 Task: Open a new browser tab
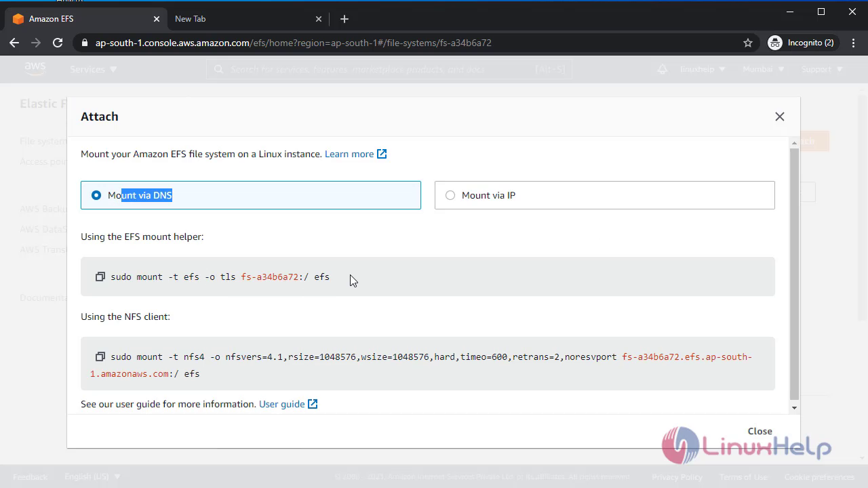[344, 19]
